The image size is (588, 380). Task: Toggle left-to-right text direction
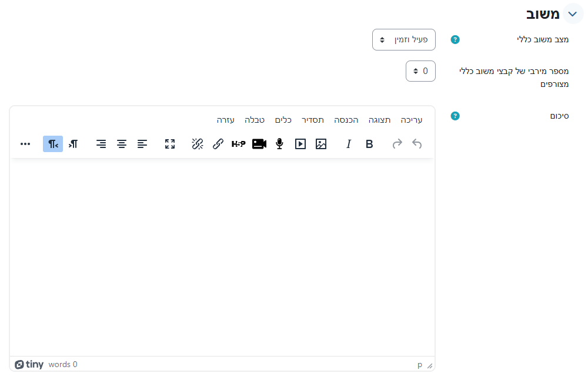tap(73, 144)
